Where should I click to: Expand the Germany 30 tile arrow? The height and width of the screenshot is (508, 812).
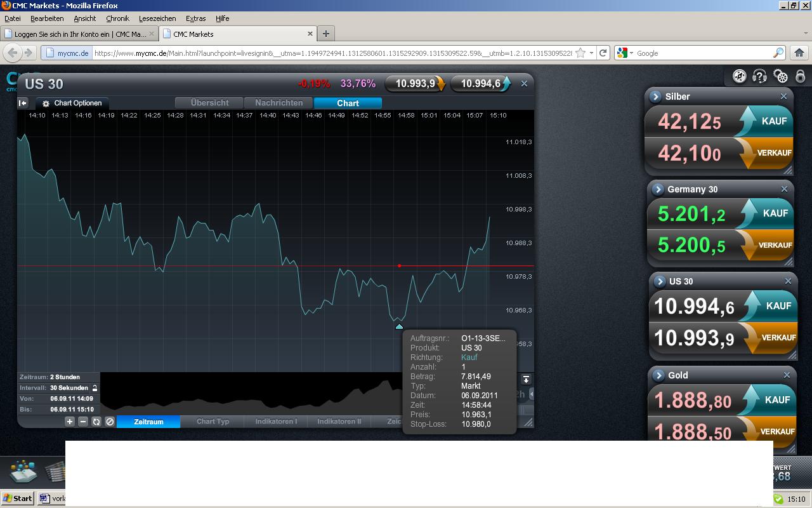coord(658,189)
